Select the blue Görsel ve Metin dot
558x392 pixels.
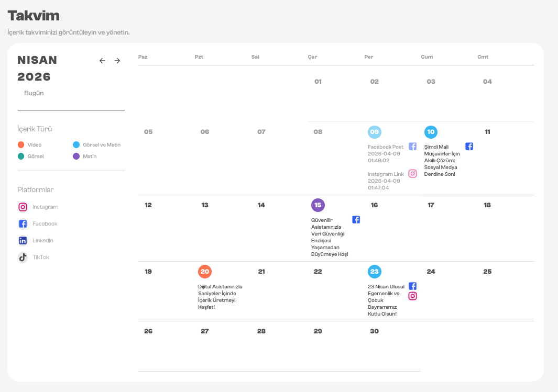point(76,144)
